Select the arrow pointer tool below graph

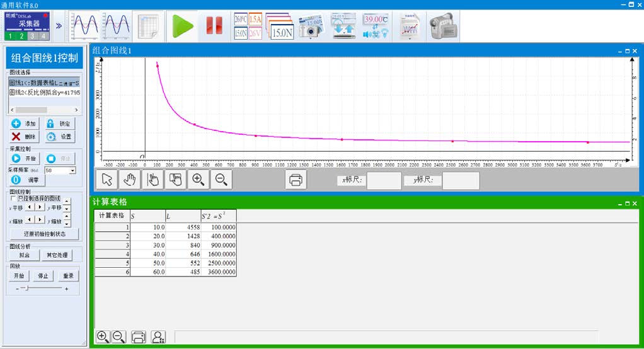pyautogui.click(x=107, y=180)
